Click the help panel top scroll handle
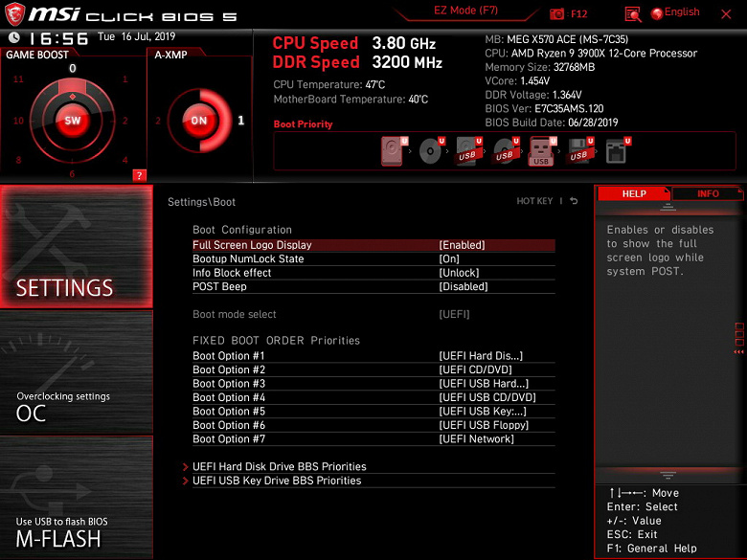Viewport: 747px width, 560px height. 668,207
